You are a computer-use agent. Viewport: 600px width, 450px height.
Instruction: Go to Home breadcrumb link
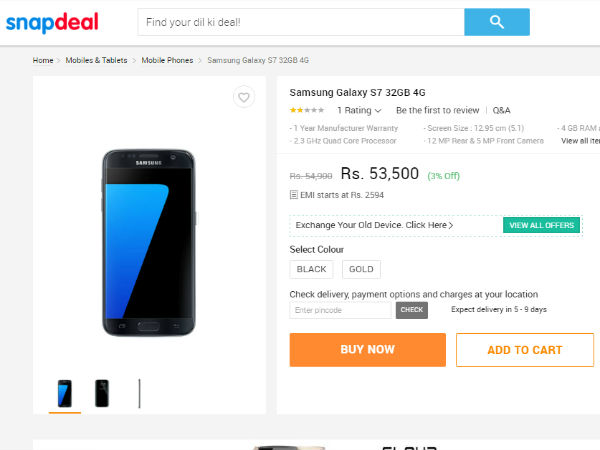(x=43, y=60)
